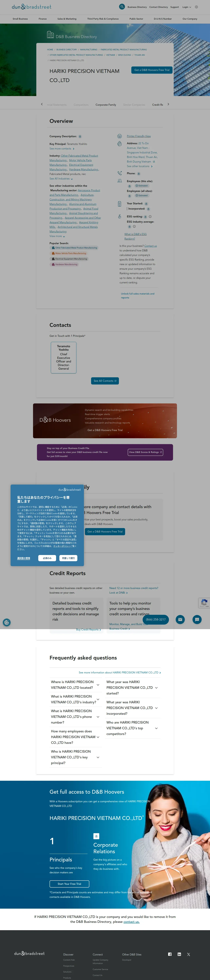Open the Facebook icon in footer
The height and width of the screenshot is (980, 210).
[170, 954]
